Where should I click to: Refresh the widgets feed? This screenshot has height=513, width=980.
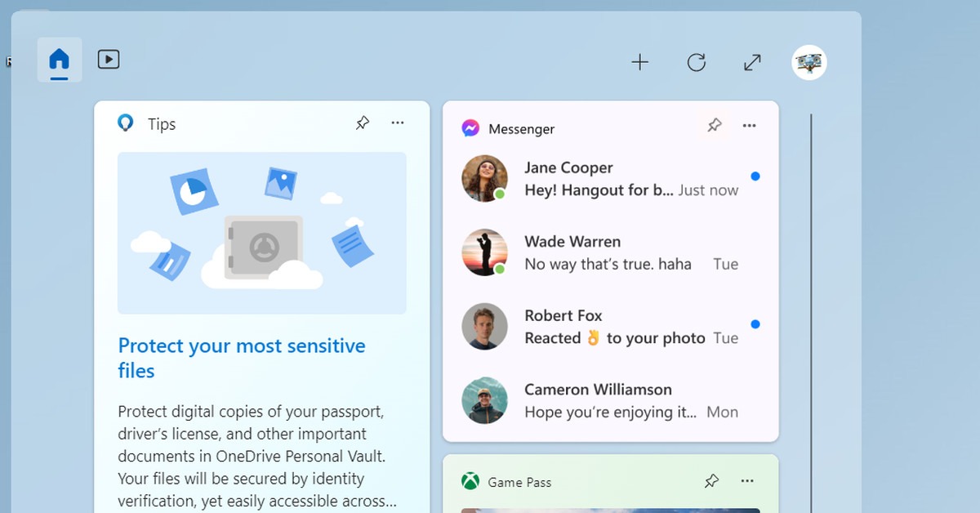[x=697, y=62]
